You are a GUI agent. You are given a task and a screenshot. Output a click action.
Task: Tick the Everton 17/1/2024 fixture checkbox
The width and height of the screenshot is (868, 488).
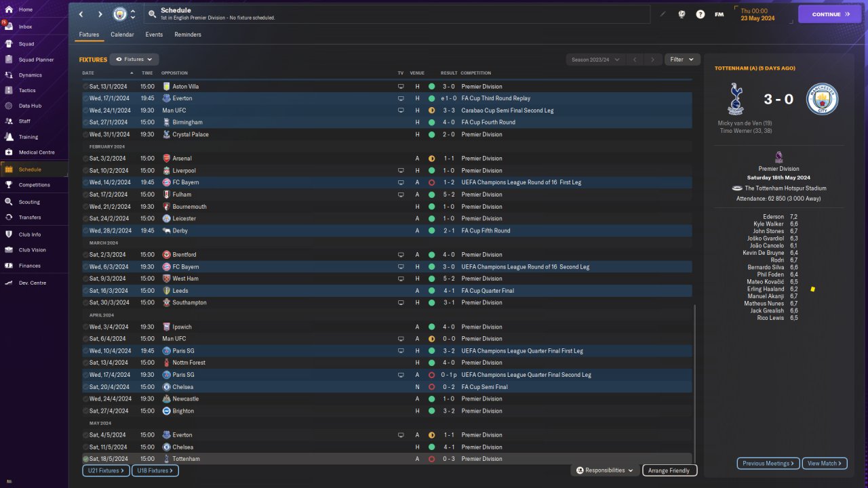point(85,98)
